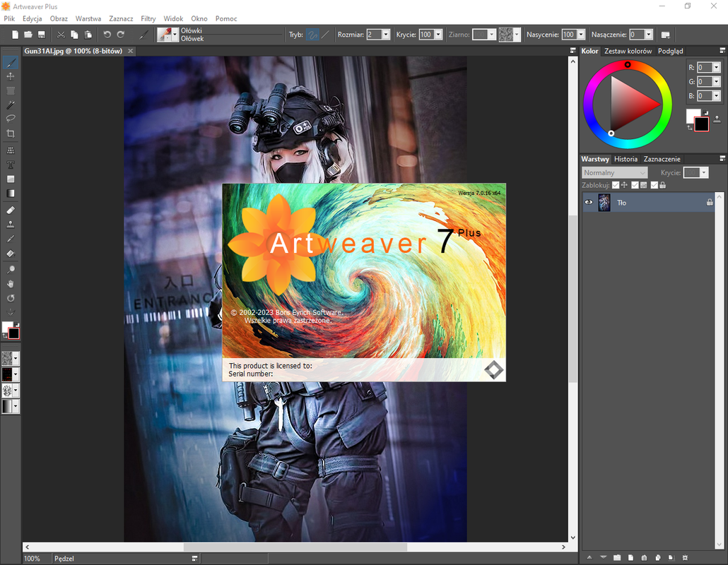Save the document via floppy icon
The image size is (728, 565).
pyautogui.click(x=41, y=35)
